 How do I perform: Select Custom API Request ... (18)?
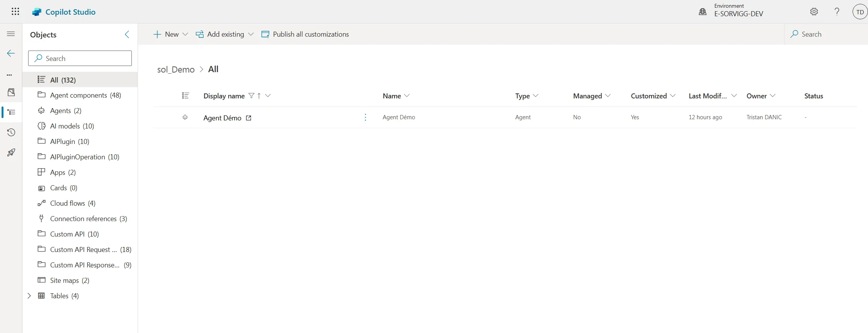80,250
